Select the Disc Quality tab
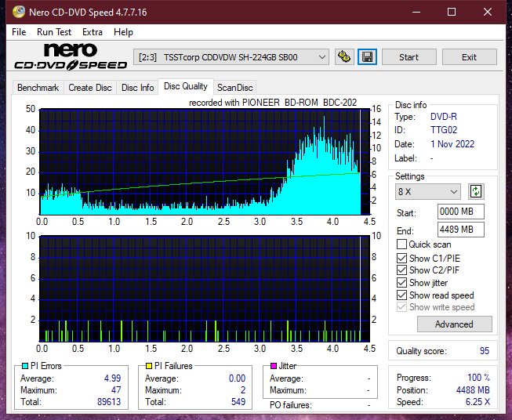This screenshot has width=512, height=420. pyautogui.click(x=186, y=86)
